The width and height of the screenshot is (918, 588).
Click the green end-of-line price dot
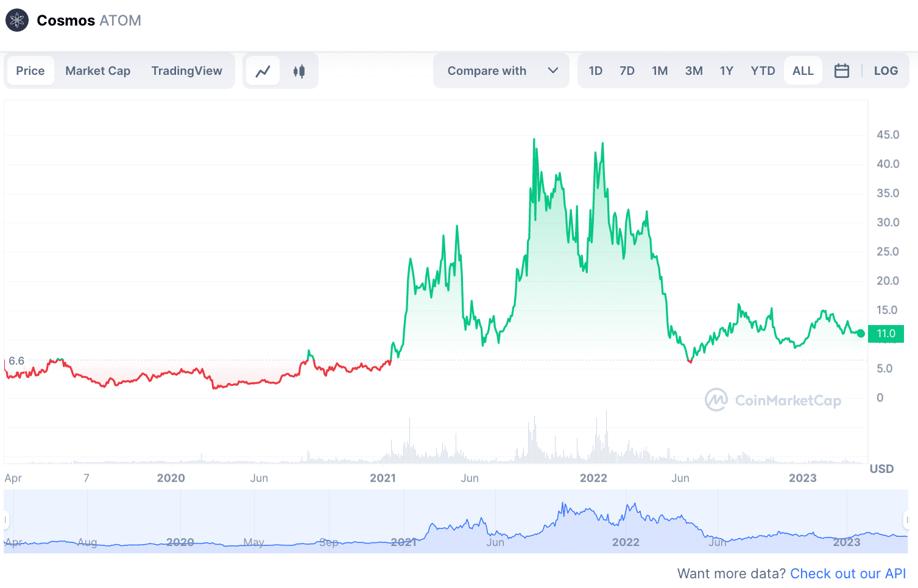[861, 334]
